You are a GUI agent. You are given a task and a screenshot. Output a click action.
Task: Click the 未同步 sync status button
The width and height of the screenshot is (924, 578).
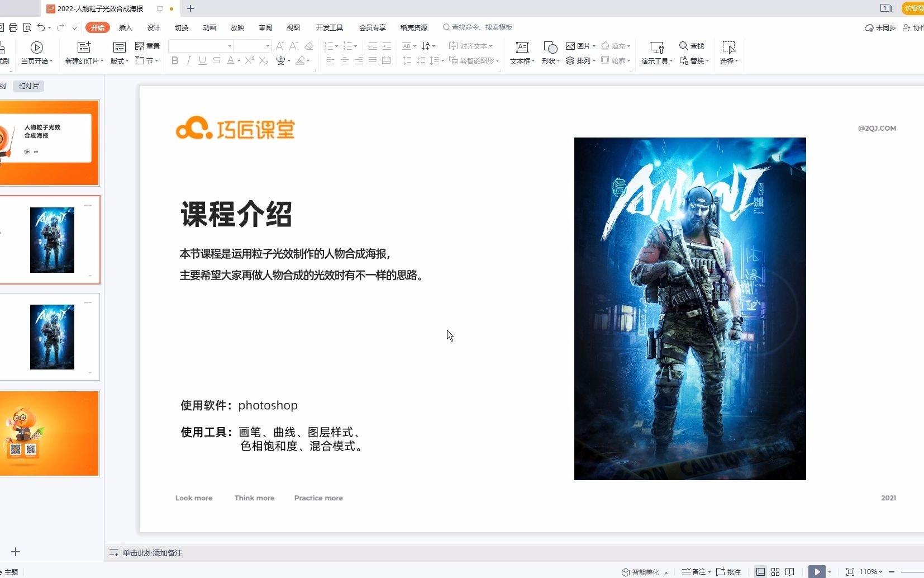pyautogui.click(x=880, y=27)
